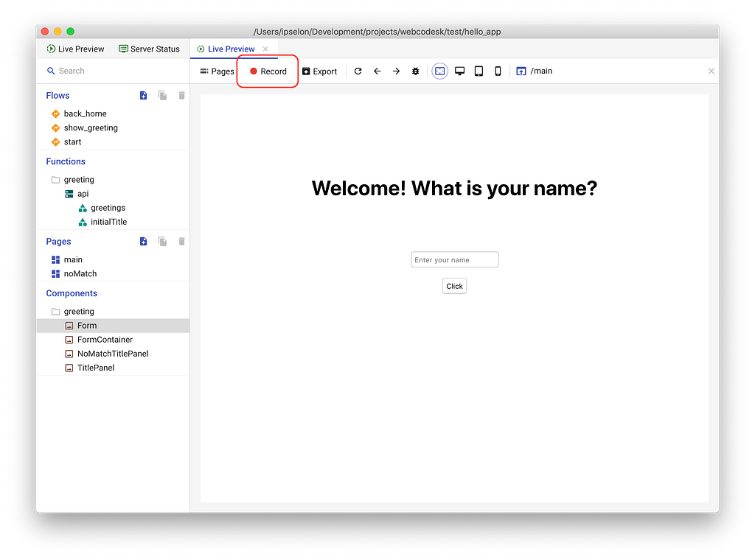Open the Server Status panel
Image resolution: width=755 pixels, height=560 pixels.
pyautogui.click(x=149, y=49)
